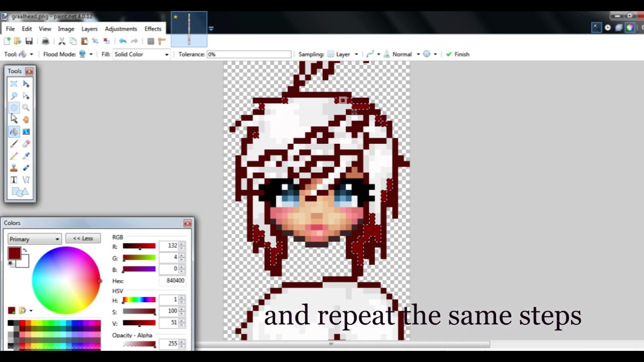Select the Rectangle Select tool
This screenshot has height=362, width=644.
click(14, 84)
